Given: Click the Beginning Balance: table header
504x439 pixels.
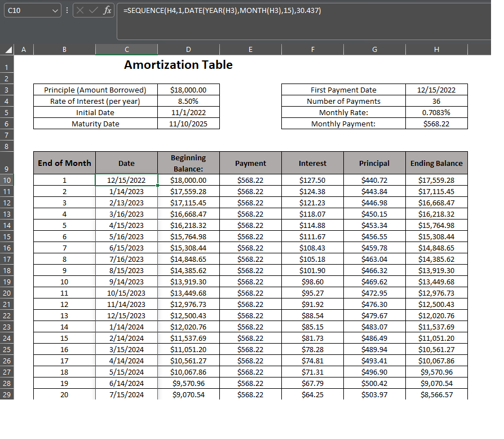Looking at the screenshot, I should coord(188,163).
